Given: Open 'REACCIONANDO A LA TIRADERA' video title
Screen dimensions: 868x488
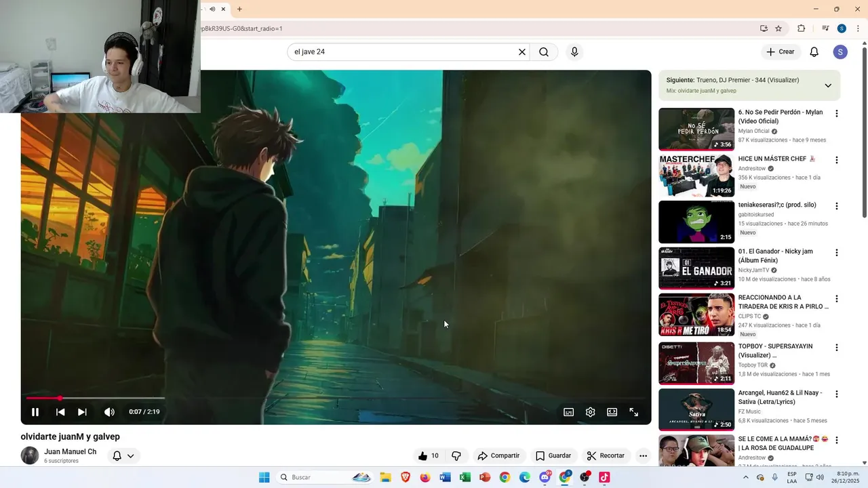Looking at the screenshot, I should click(783, 302).
